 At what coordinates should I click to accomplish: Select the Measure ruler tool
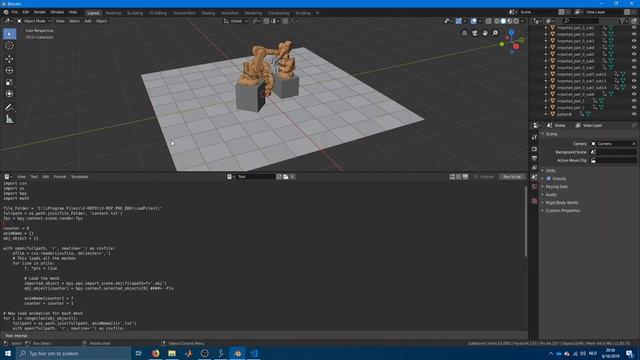pos(9,120)
